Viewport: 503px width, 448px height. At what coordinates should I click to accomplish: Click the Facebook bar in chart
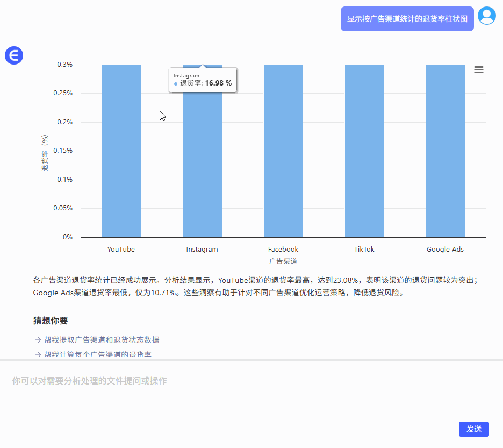tap(283, 151)
